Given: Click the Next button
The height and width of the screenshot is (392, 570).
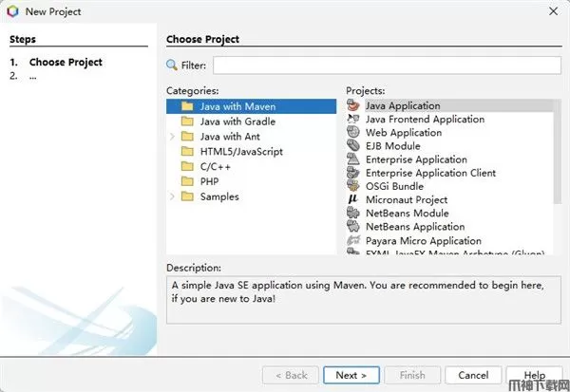Looking at the screenshot, I should click(351, 375).
